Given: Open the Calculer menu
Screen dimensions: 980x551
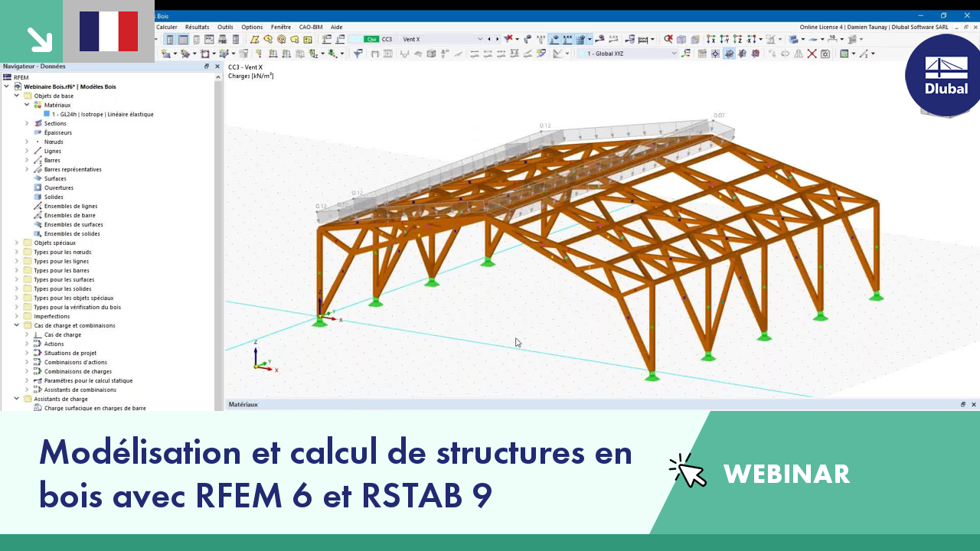Looking at the screenshot, I should [x=166, y=27].
